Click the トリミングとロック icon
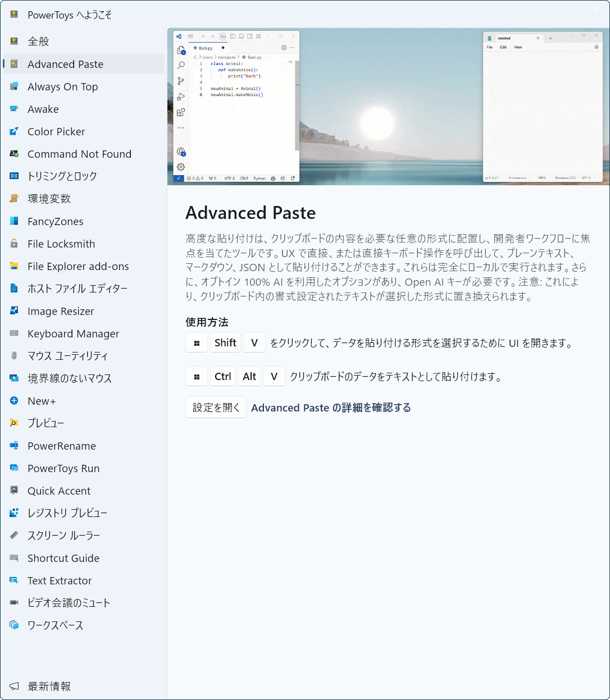610x700 pixels. click(x=14, y=176)
